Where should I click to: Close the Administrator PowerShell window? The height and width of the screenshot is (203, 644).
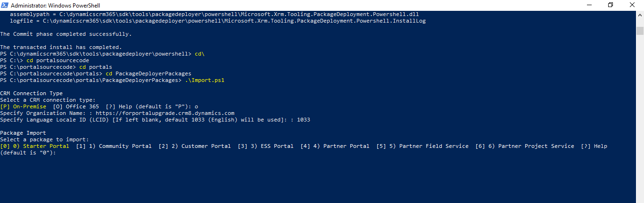pyautogui.click(x=632, y=5)
